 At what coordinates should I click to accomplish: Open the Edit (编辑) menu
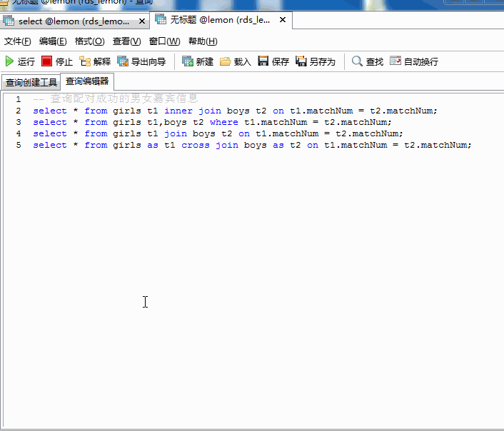53,41
